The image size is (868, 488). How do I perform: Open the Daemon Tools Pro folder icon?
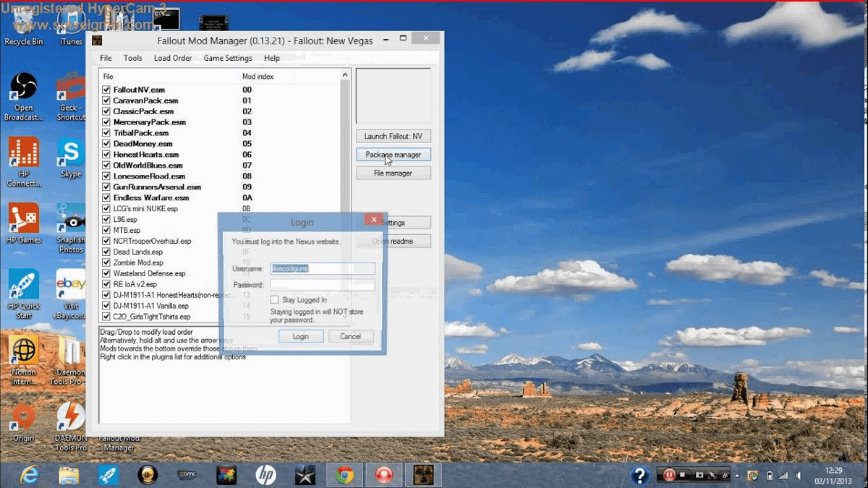pos(71,361)
